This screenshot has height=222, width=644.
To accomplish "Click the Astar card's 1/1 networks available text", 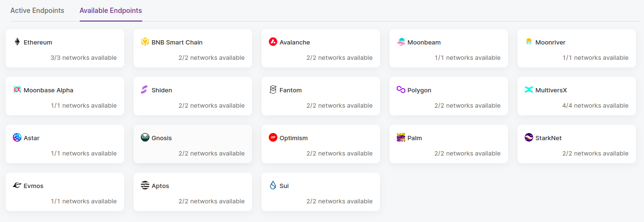I will point(84,154).
